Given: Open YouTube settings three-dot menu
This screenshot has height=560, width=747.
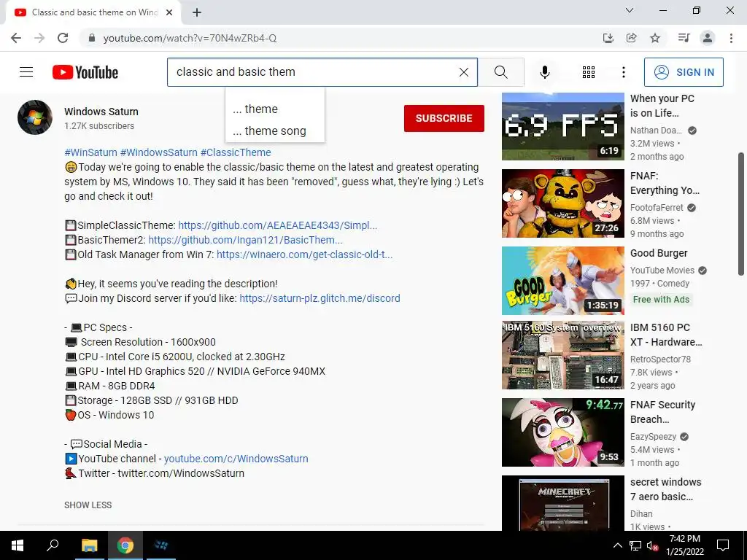Looking at the screenshot, I should [x=623, y=72].
